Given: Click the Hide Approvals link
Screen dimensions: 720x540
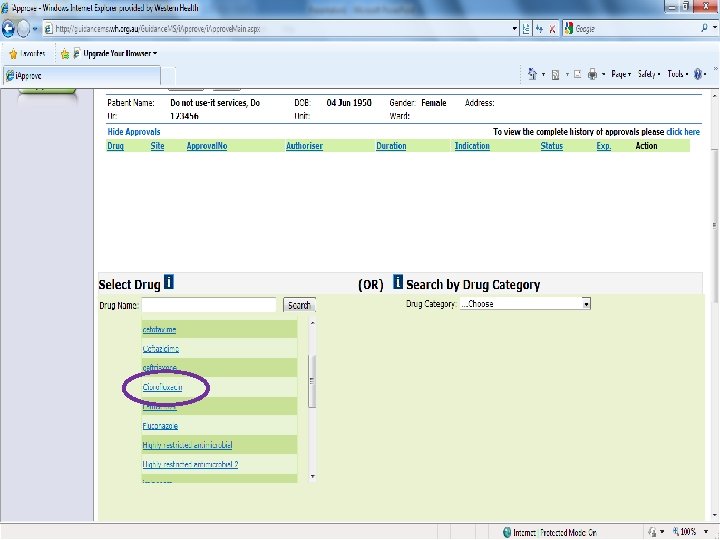Looking at the screenshot, I should tap(134, 132).
